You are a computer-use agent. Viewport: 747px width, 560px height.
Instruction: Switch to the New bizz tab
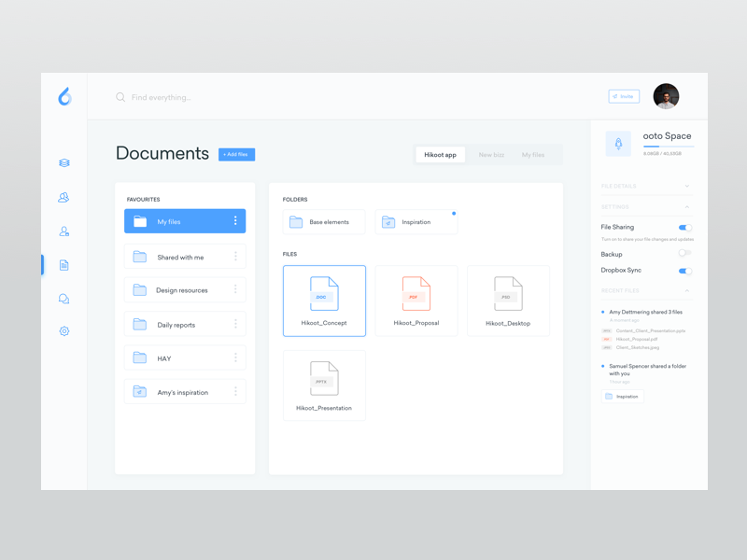(x=491, y=155)
